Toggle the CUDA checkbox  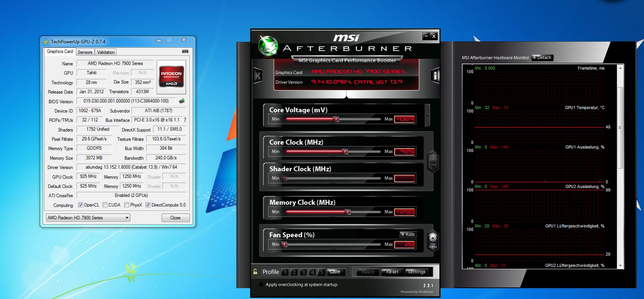[x=105, y=205]
